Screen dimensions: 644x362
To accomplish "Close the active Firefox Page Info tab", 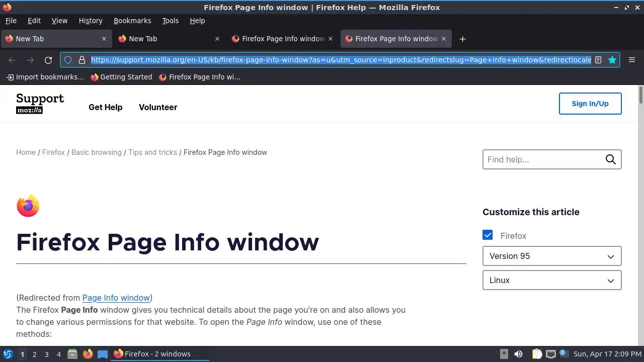I will tap(444, 39).
